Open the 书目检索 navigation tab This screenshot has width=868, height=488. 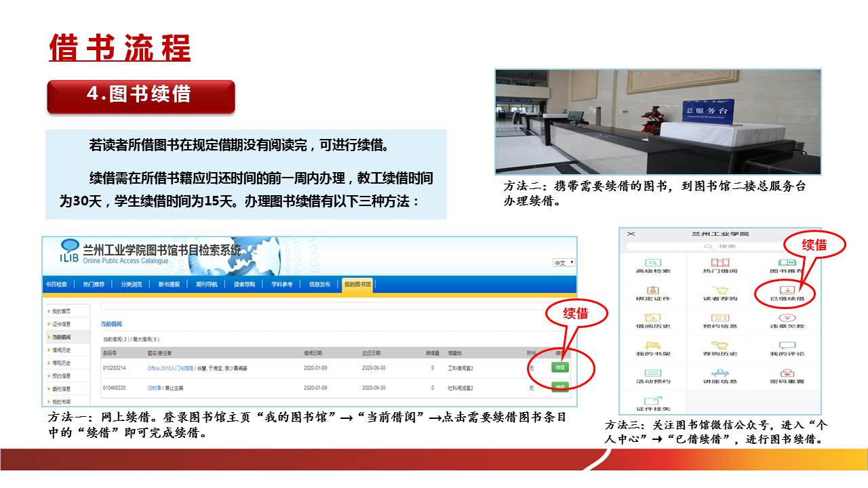point(56,285)
